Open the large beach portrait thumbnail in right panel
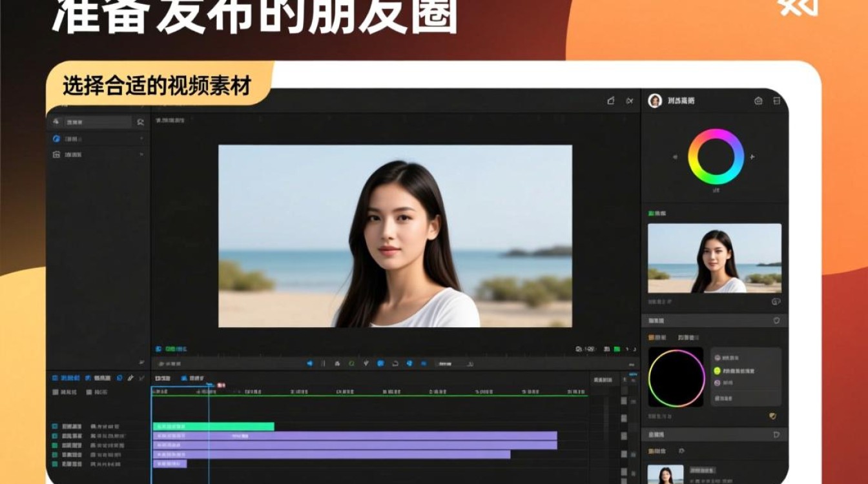 coord(714,258)
